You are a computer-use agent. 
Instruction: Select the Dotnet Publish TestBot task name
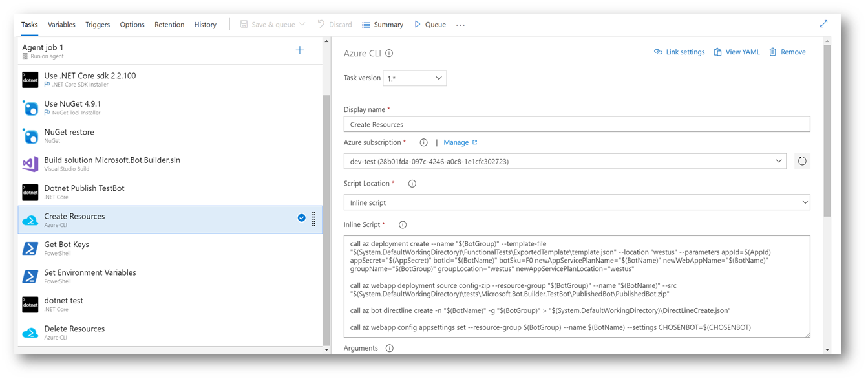coord(84,188)
